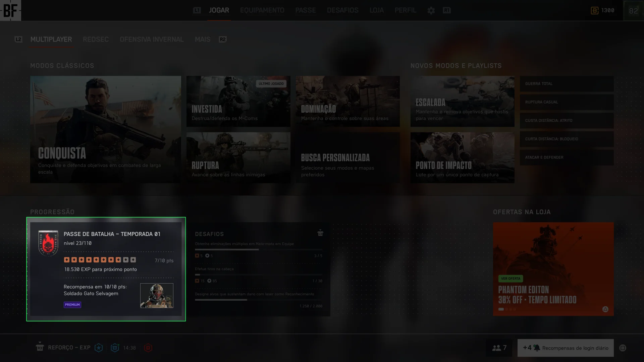Select the Guerra Total playlist
The width and height of the screenshot is (644, 362).
point(567,84)
